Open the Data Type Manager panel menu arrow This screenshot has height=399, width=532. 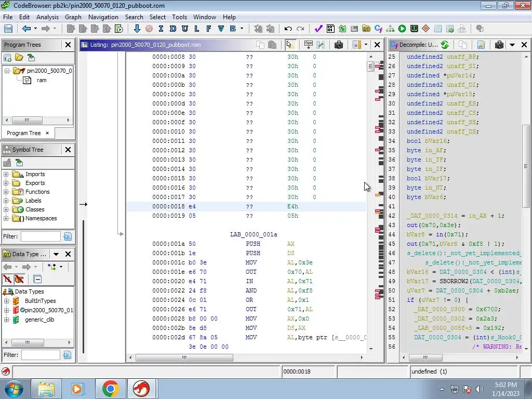[x=56, y=254]
